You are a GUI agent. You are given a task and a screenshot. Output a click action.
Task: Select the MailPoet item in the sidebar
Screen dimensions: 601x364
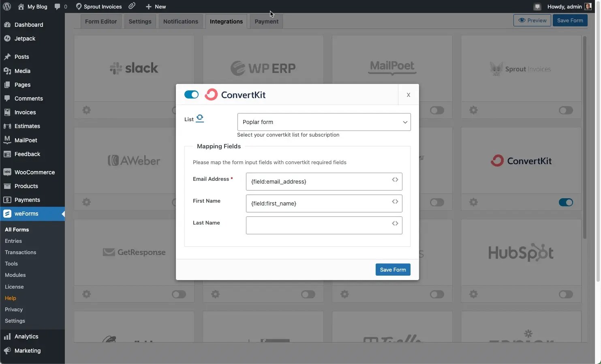click(26, 140)
